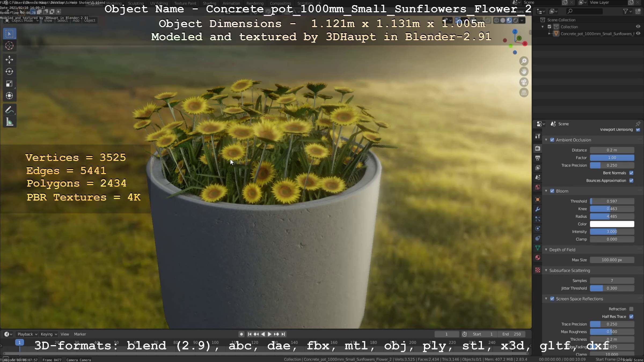Image resolution: width=644 pixels, height=362 pixels.
Task: Expand the Concrete_pot object tree row
Action: click(x=549, y=34)
